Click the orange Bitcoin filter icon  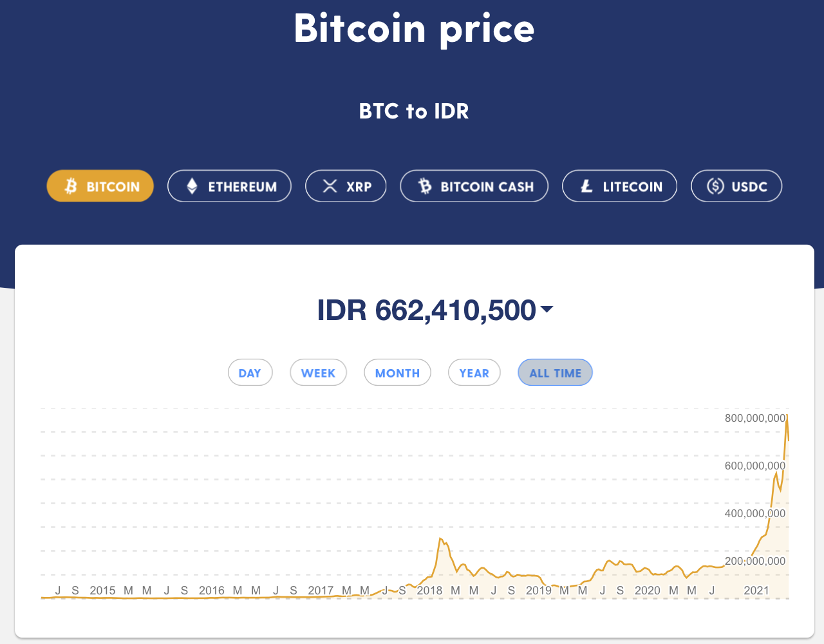coord(71,186)
